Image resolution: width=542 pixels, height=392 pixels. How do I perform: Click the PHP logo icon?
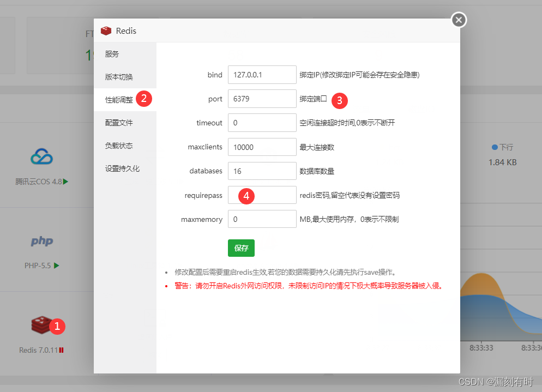pyautogui.click(x=42, y=242)
